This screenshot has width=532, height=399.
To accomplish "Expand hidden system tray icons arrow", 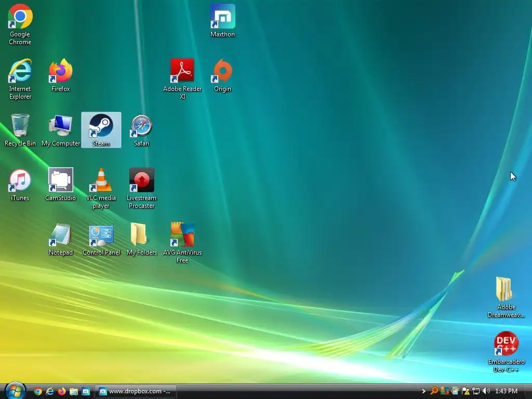I will click(423, 391).
